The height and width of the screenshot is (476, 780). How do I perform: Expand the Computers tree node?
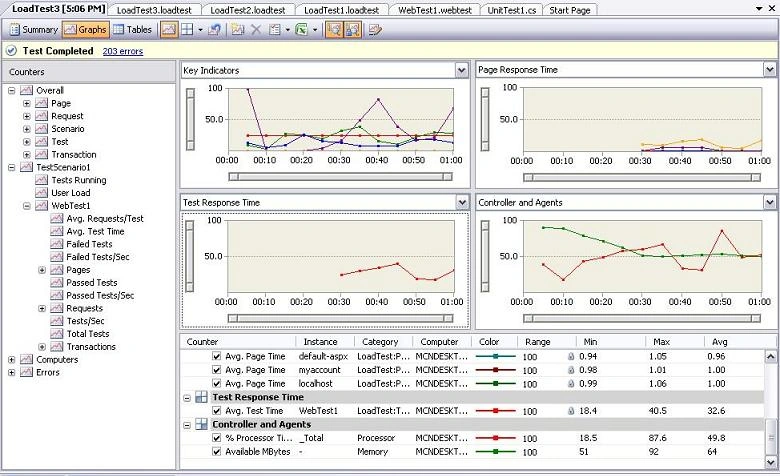pos(11,360)
